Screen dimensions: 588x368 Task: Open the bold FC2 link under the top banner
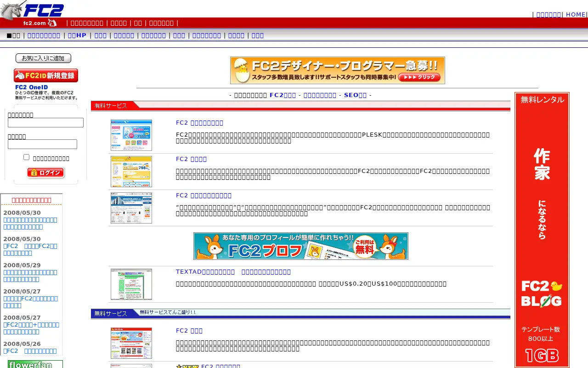(x=283, y=95)
